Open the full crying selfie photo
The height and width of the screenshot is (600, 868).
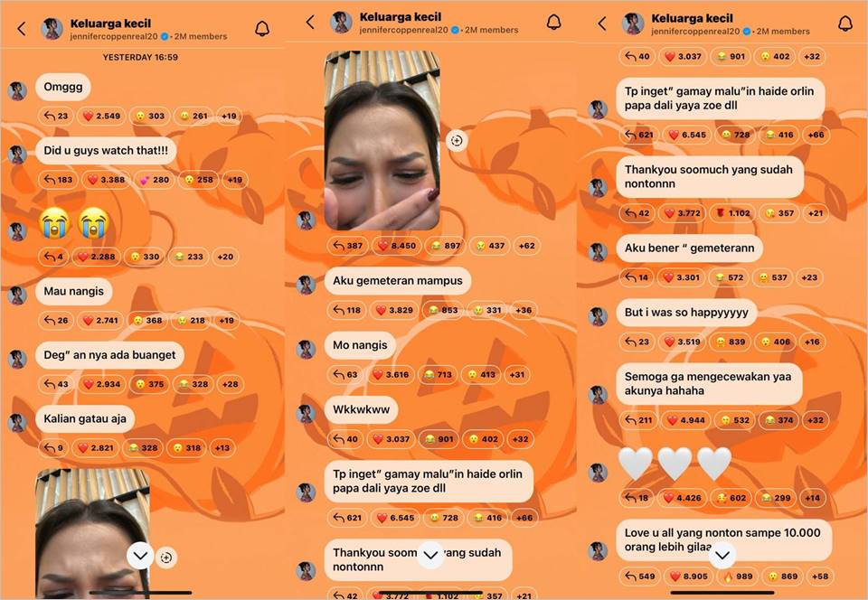point(382,140)
